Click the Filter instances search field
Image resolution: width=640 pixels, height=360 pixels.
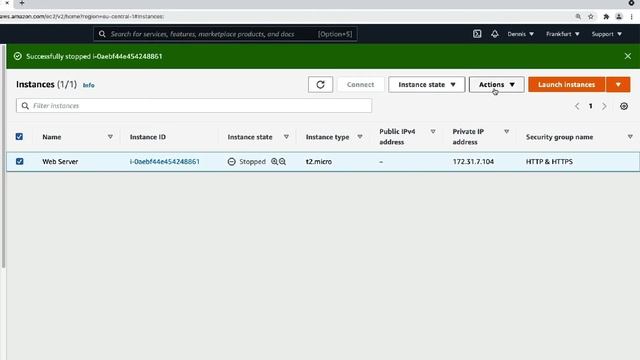194,106
